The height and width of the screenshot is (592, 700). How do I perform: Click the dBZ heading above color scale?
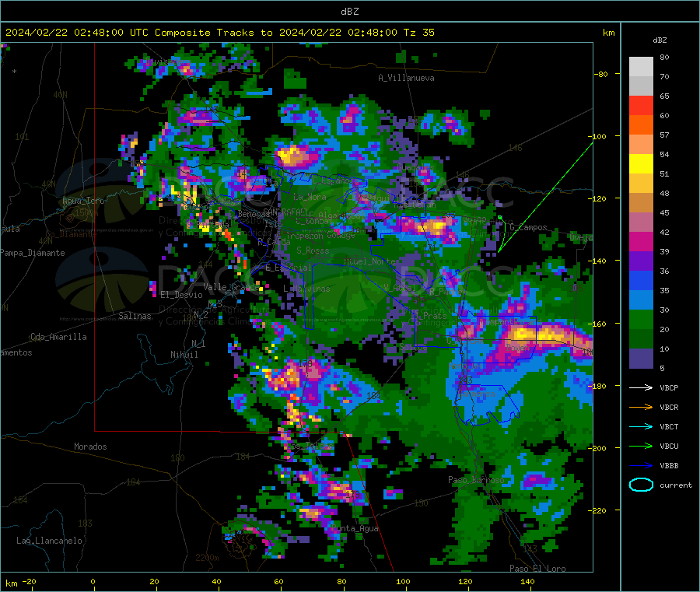[x=660, y=40]
